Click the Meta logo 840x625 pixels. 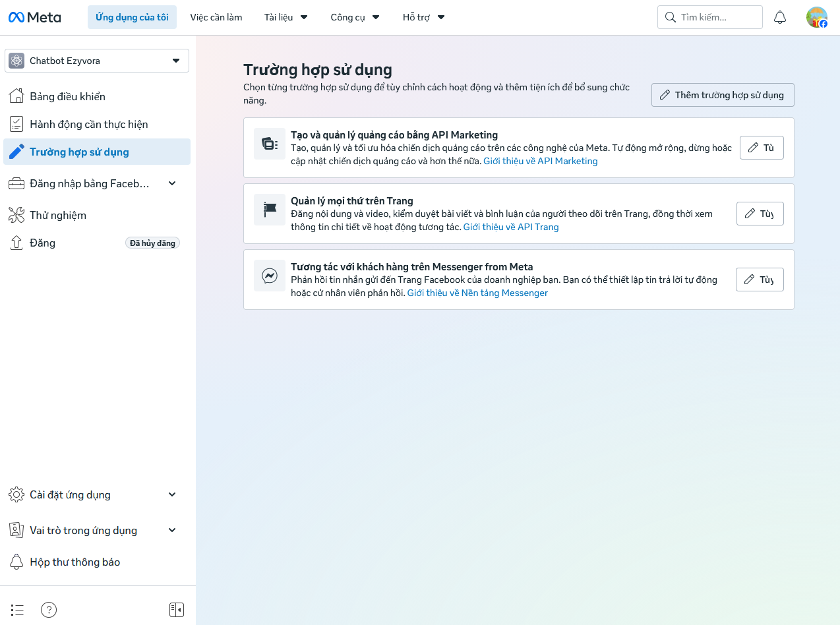click(34, 17)
